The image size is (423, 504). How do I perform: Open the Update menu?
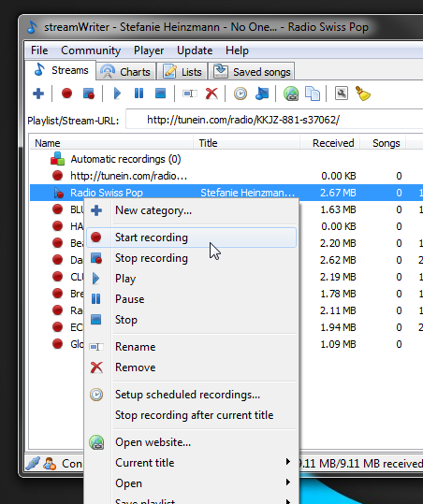click(x=195, y=50)
